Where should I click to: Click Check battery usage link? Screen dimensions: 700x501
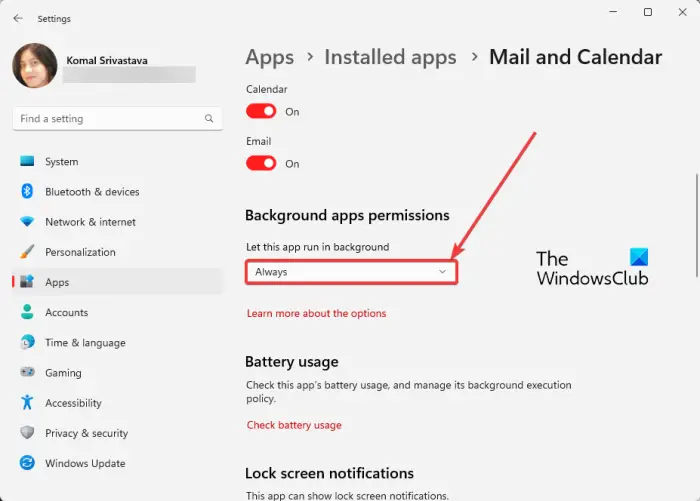tap(294, 425)
